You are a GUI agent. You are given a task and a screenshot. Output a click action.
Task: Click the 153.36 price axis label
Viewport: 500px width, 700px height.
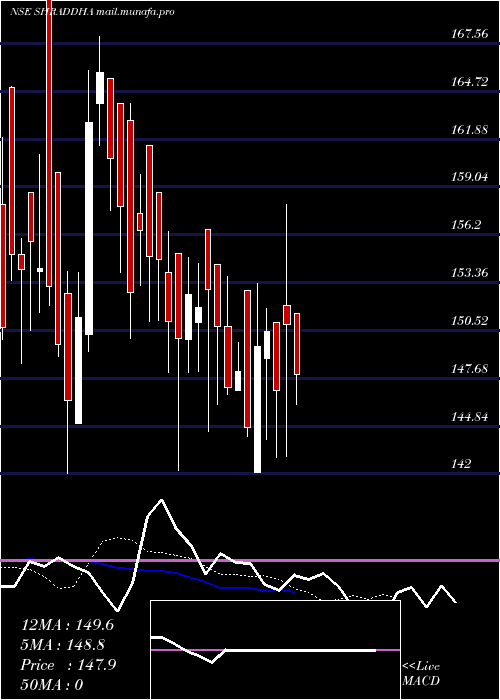470,273
